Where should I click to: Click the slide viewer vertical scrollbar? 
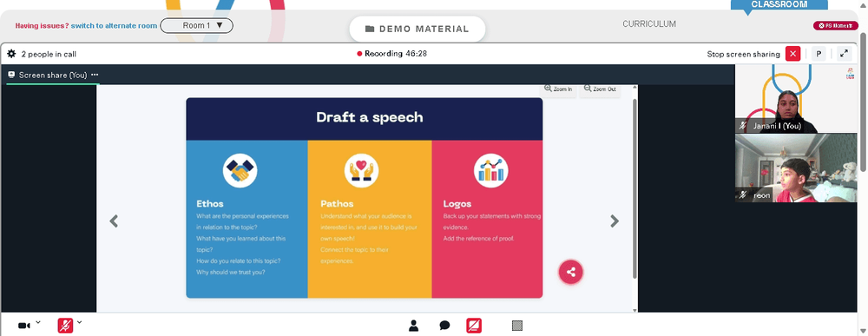click(x=635, y=188)
